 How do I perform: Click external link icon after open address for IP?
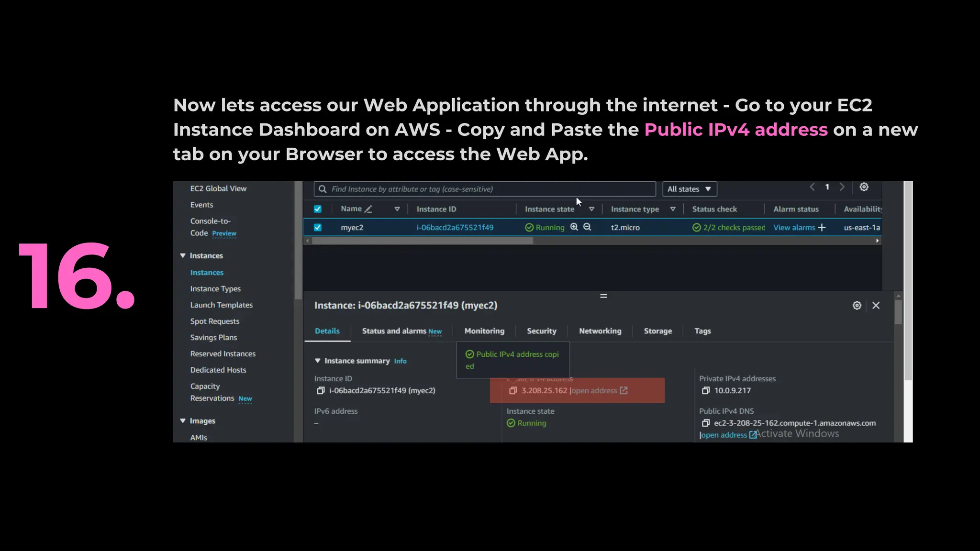[624, 391]
